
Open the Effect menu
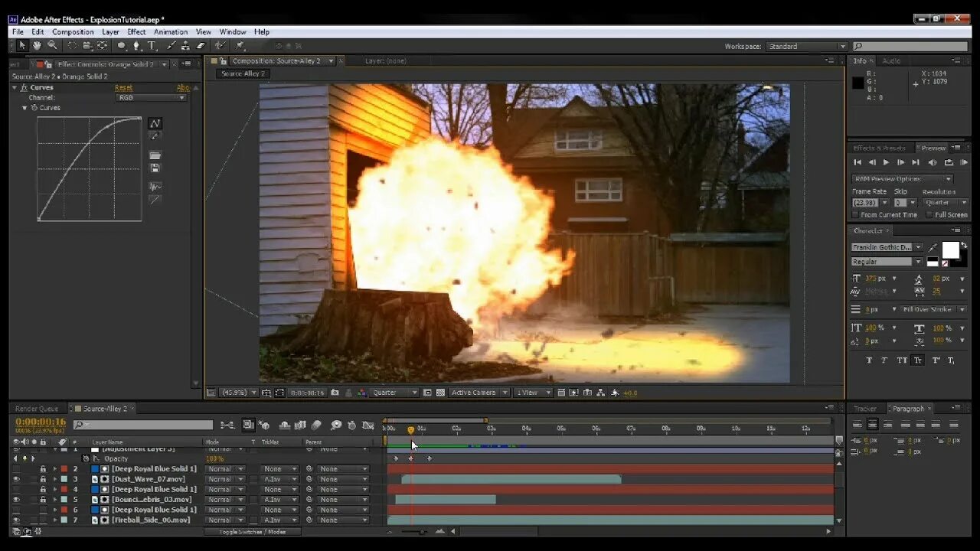[136, 32]
